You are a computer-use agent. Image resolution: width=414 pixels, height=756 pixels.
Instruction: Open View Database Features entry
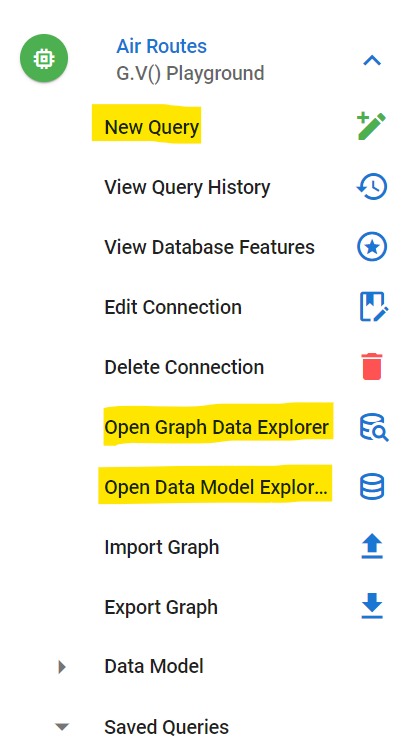coord(210,247)
